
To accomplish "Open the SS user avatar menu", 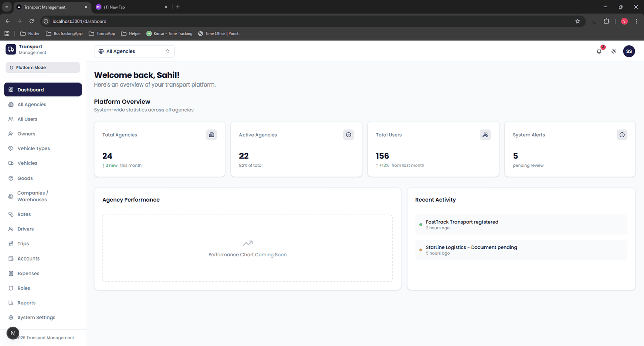I will [629, 51].
